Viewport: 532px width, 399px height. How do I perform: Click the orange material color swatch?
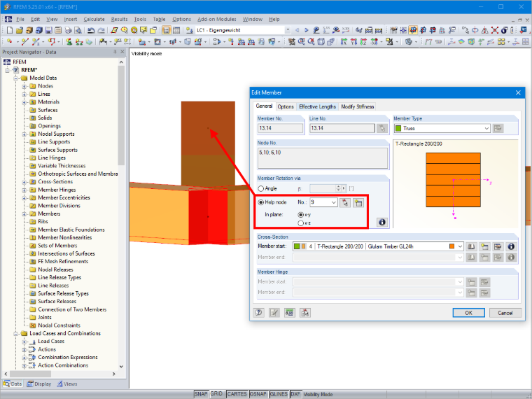[451, 246]
